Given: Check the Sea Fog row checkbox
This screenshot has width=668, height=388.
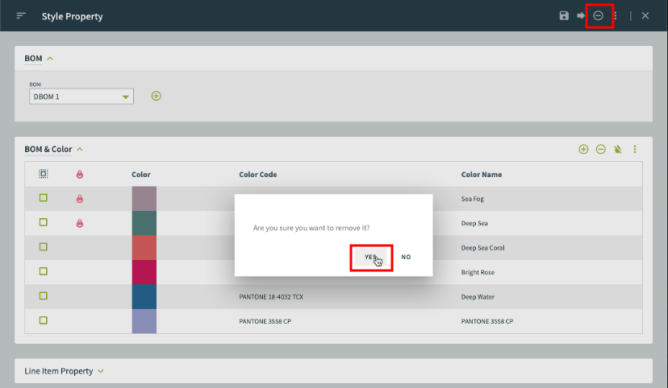Looking at the screenshot, I should click(43, 198).
